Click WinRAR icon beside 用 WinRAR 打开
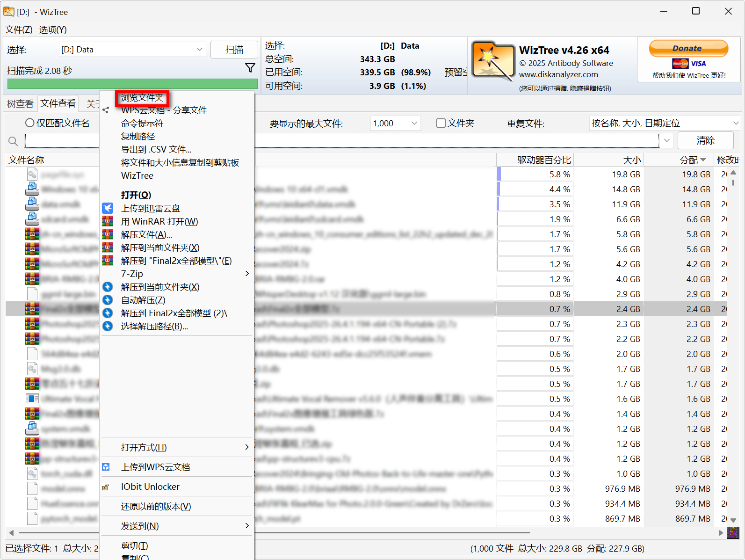 [108, 221]
